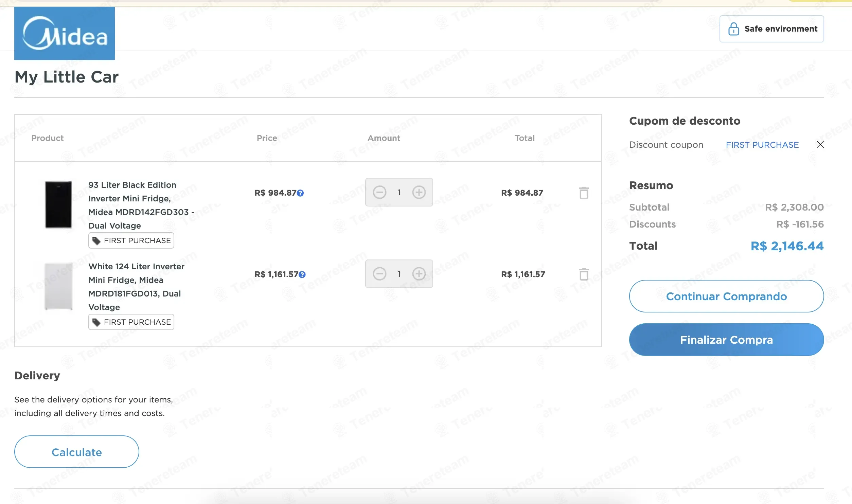Click quantity value of the white fridge
The width and height of the screenshot is (852, 504).
399,274
